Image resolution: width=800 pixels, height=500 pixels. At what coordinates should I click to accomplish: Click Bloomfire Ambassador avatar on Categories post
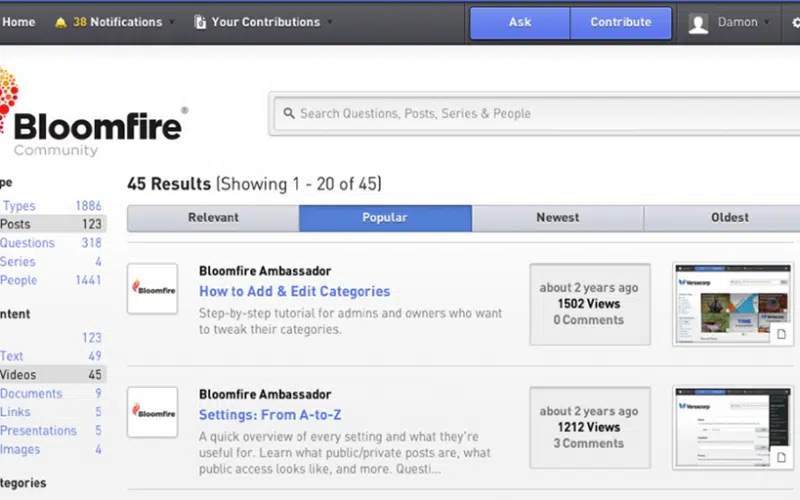tap(152, 289)
